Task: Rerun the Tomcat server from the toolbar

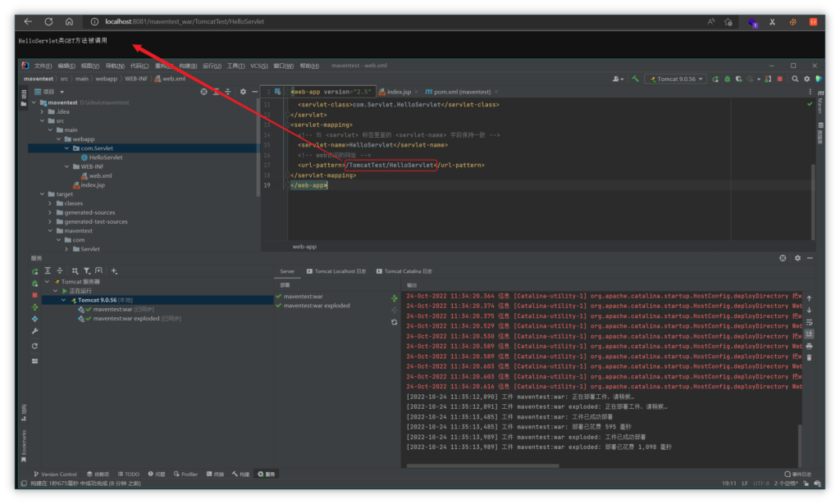Action: 715,79
